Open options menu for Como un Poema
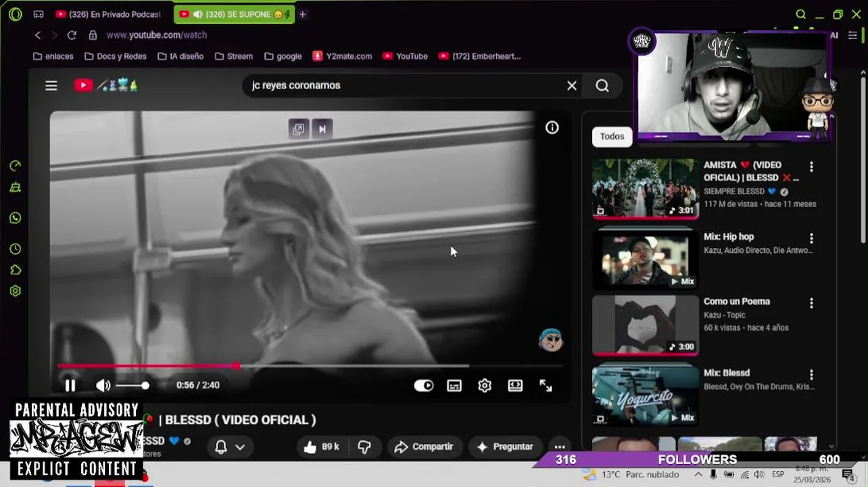The height and width of the screenshot is (487, 868). pos(811,303)
